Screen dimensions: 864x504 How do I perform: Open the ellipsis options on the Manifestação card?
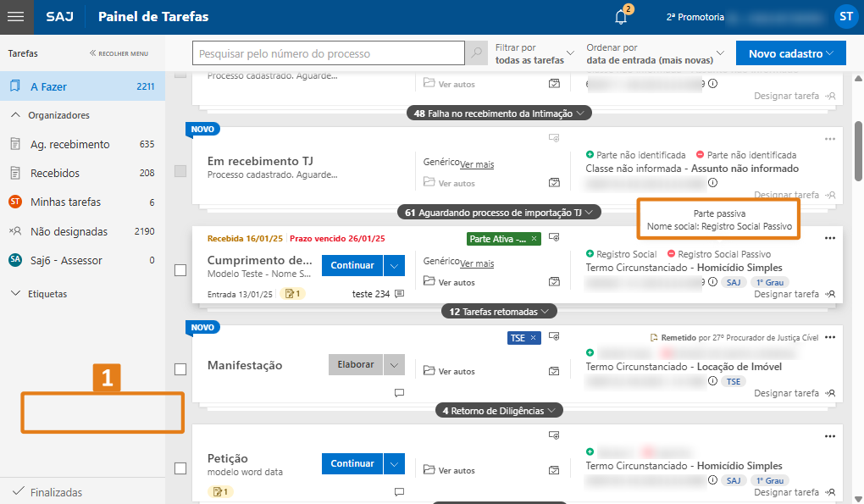click(x=828, y=336)
